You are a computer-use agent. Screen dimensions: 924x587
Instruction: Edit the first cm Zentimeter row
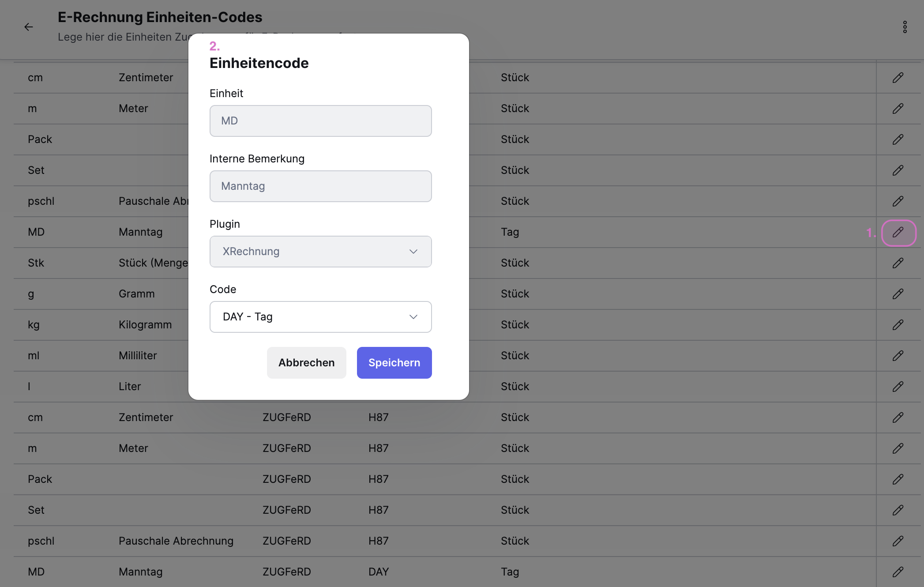point(898,78)
